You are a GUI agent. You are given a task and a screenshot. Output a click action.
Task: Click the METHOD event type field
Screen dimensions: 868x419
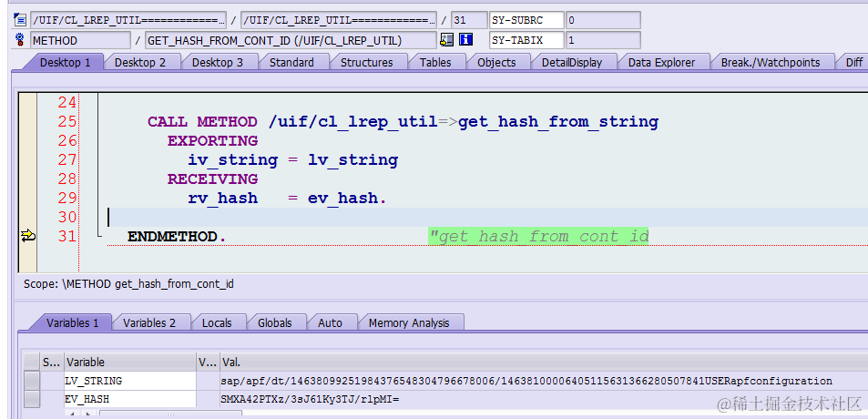[x=81, y=40]
